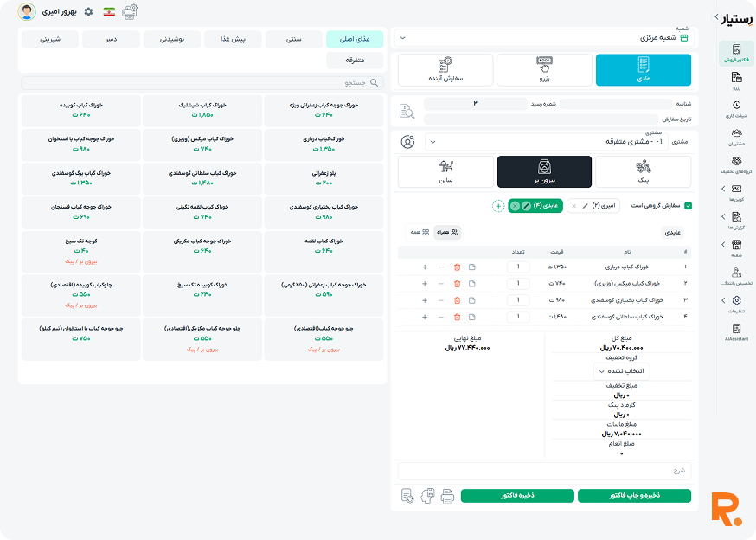Screen dimensions: 756x540
Task: Switch list view to همه (all)
Action: point(420,232)
